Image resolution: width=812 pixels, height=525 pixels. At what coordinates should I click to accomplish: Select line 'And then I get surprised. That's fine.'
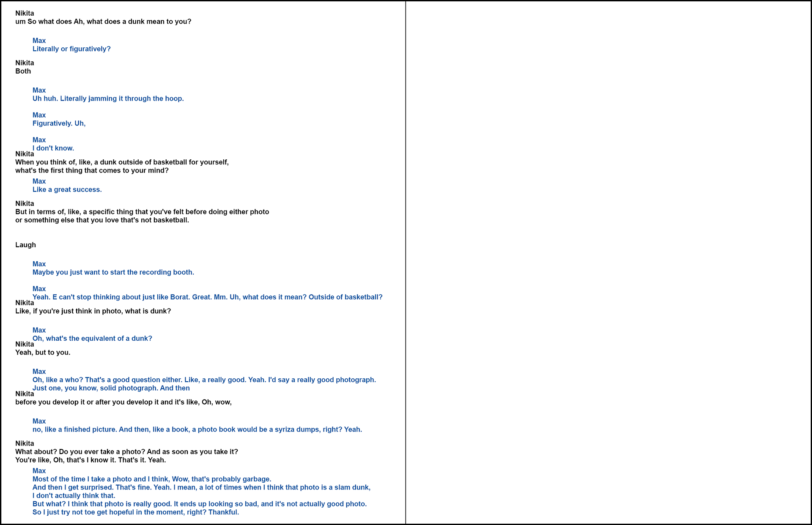202,487
